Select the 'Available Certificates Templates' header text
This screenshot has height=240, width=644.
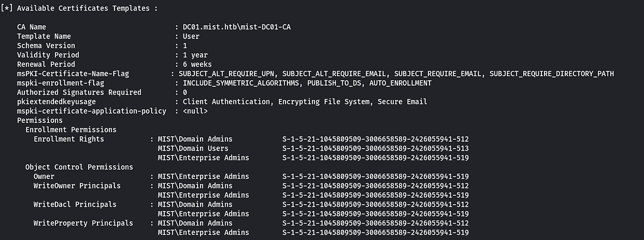pyautogui.click(x=83, y=8)
